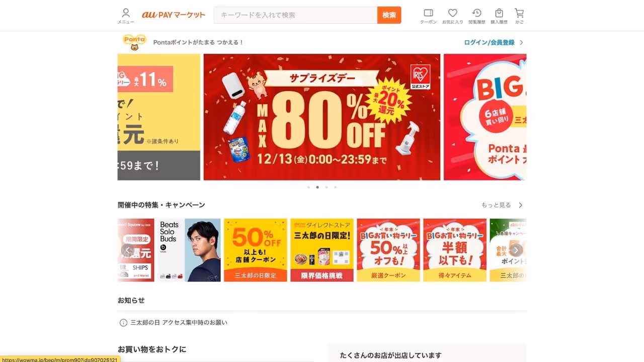Viewport: 644px width, 362px height.
Task: Open the Beats Solo Buds campaign thumbnail
Action: pos(189,250)
